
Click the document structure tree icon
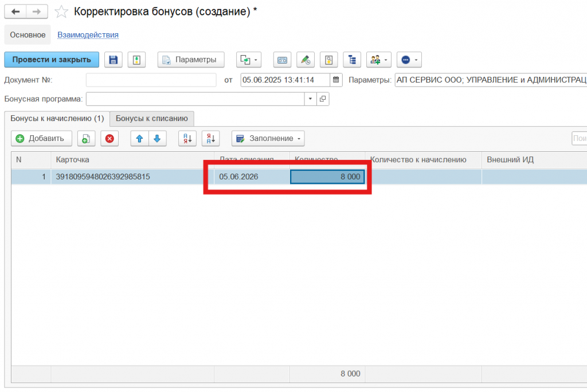[x=352, y=60]
